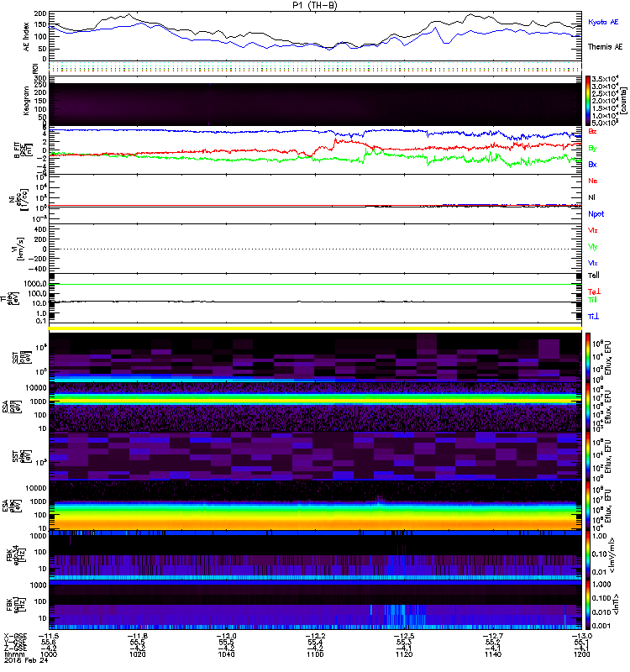Click the blue "Npot" legend label
Screen dimensions: 630x672
(596, 214)
